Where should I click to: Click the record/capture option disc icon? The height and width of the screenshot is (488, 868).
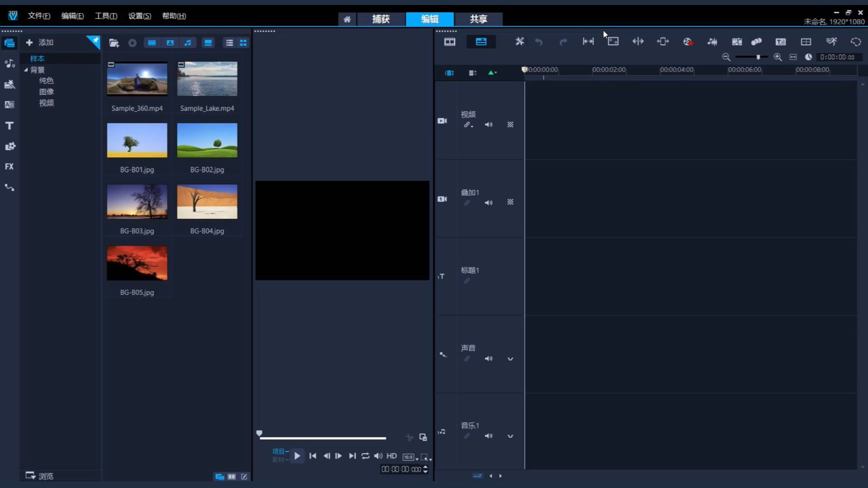[132, 43]
